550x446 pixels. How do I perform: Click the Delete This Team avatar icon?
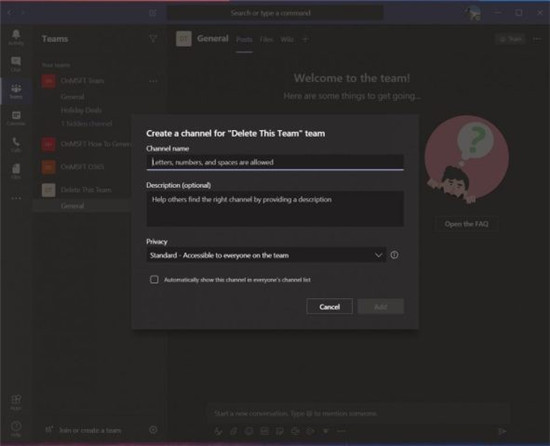point(49,190)
